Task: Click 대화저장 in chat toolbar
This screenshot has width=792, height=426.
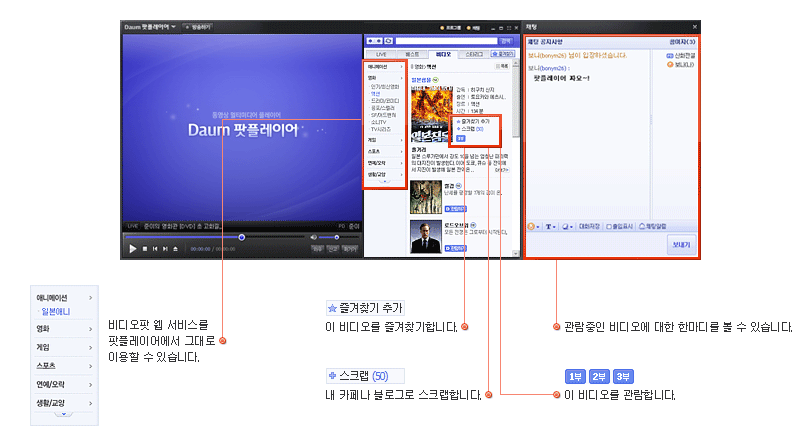Action: (x=589, y=226)
